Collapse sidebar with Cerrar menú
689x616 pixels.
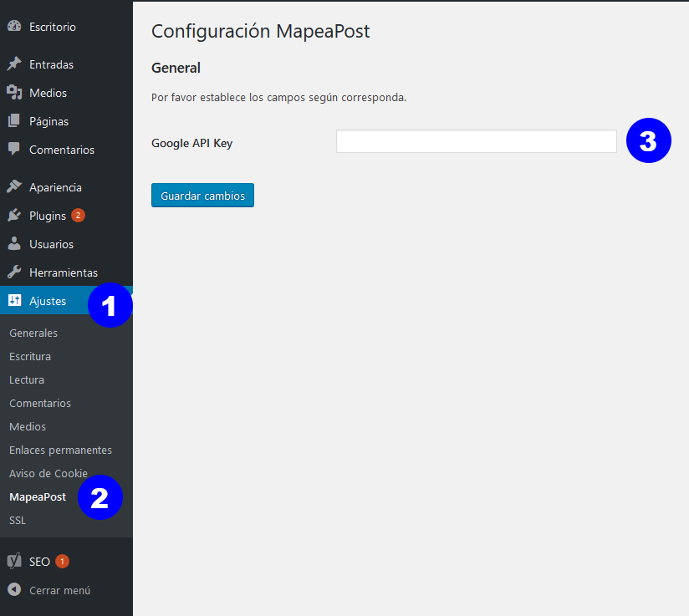point(66,590)
